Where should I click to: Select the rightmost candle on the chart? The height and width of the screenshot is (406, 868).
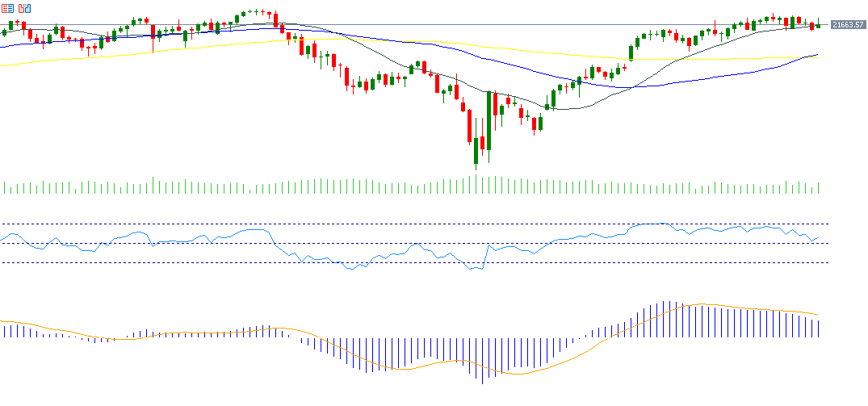[x=818, y=25]
